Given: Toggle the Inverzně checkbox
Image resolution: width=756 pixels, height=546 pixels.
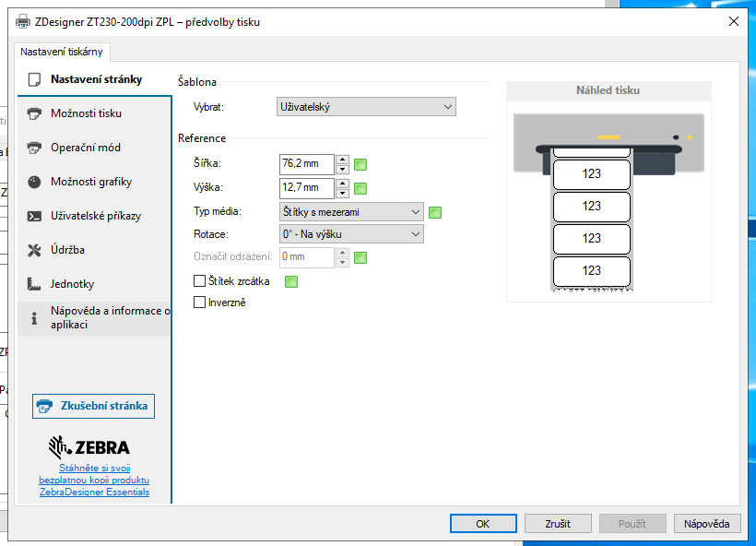Looking at the screenshot, I should pos(200,302).
